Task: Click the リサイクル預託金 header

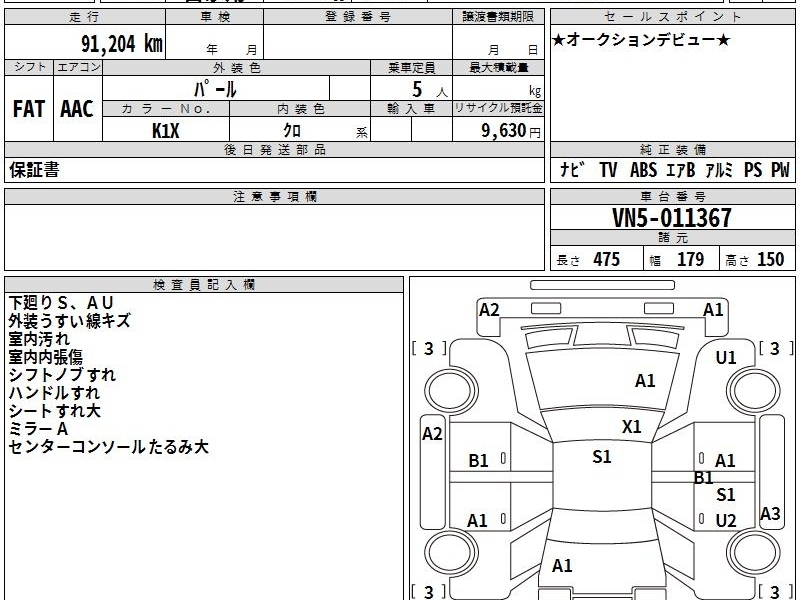Action: click(x=498, y=109)
